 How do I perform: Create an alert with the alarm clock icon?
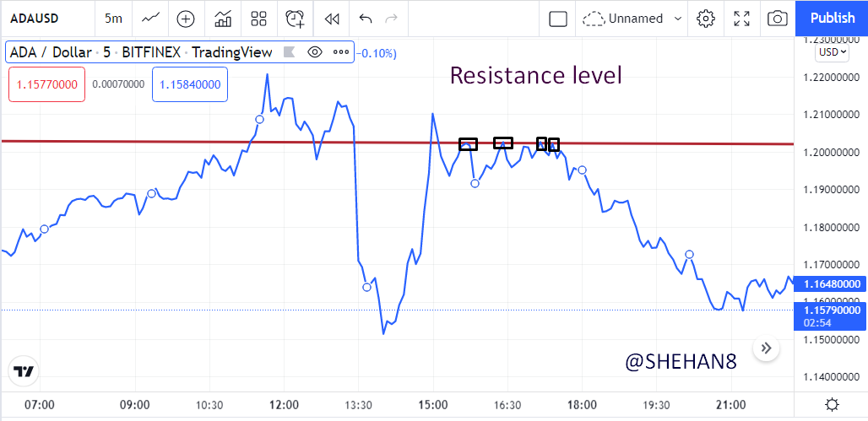coord(295,19)
